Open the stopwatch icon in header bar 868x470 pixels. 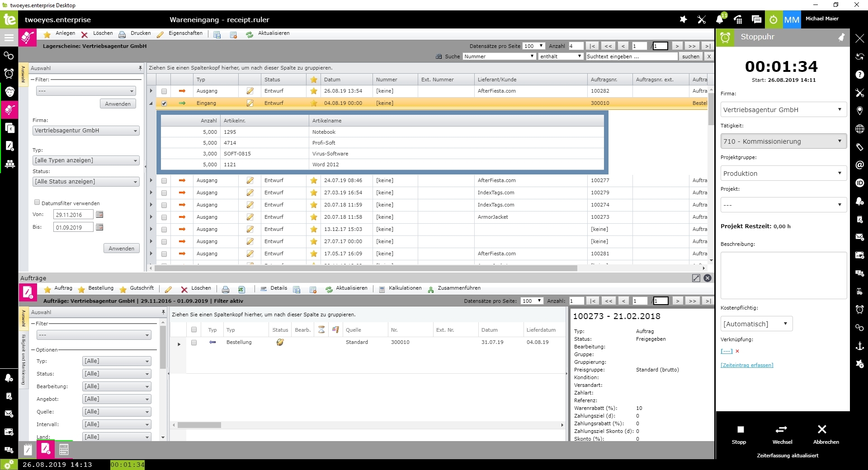click(774, 19)
